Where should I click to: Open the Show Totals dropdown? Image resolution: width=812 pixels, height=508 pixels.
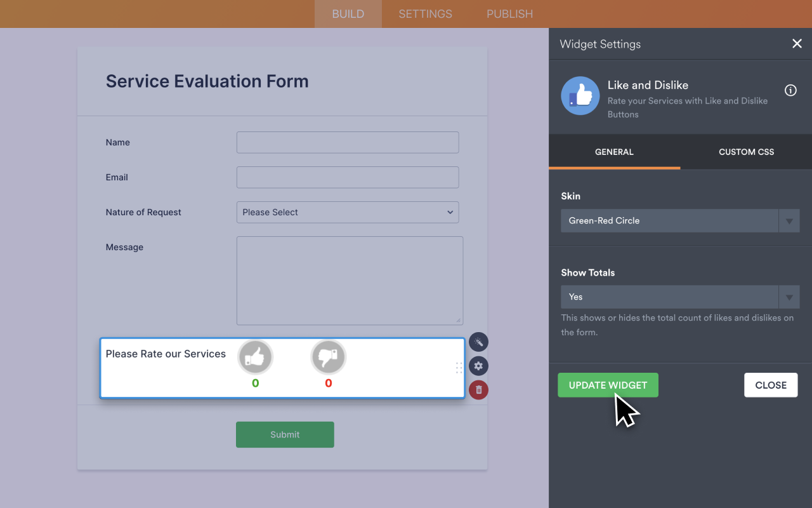(x=679, y=297)
